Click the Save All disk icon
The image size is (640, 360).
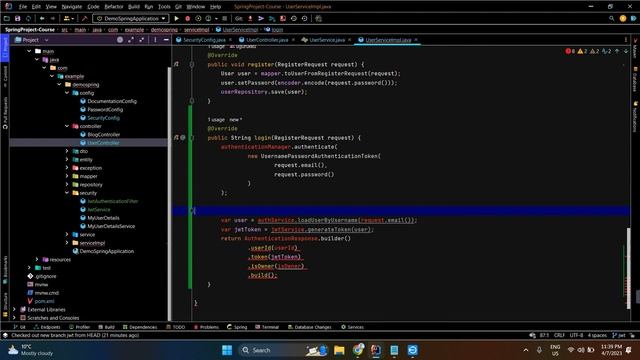pos(18,18)
